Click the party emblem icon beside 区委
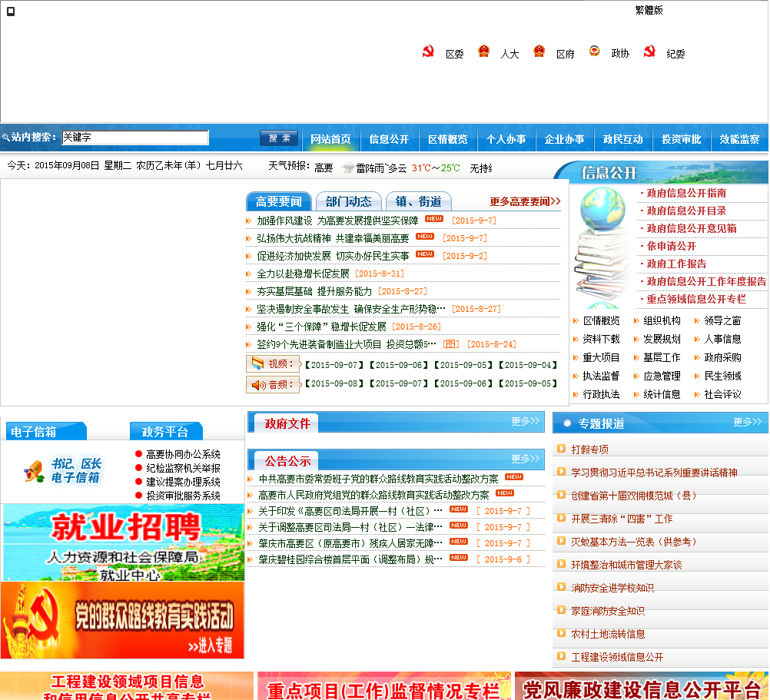770x700 pixels. click(428, 51)
